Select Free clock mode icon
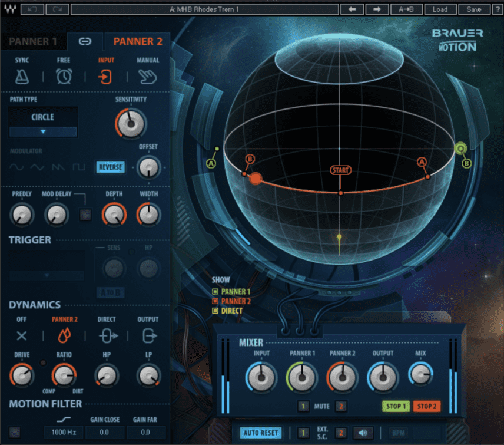This screenshot has height=445, width=504. click(64, 77)
